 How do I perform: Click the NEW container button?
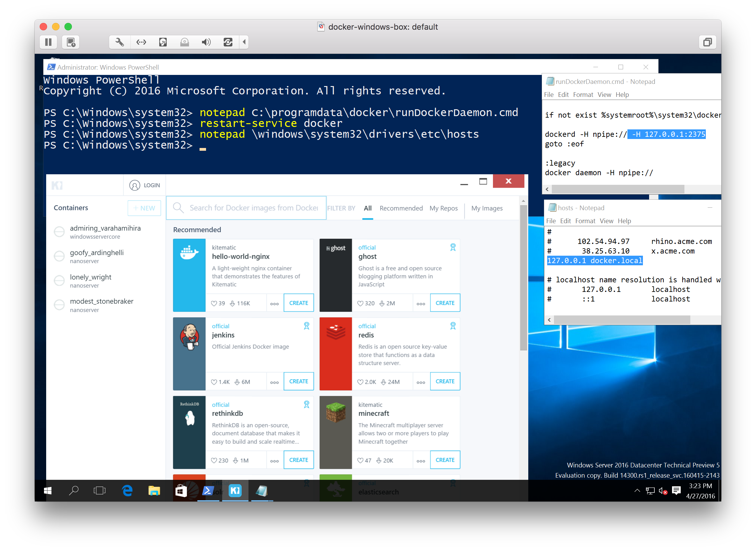tap(144, 207)
